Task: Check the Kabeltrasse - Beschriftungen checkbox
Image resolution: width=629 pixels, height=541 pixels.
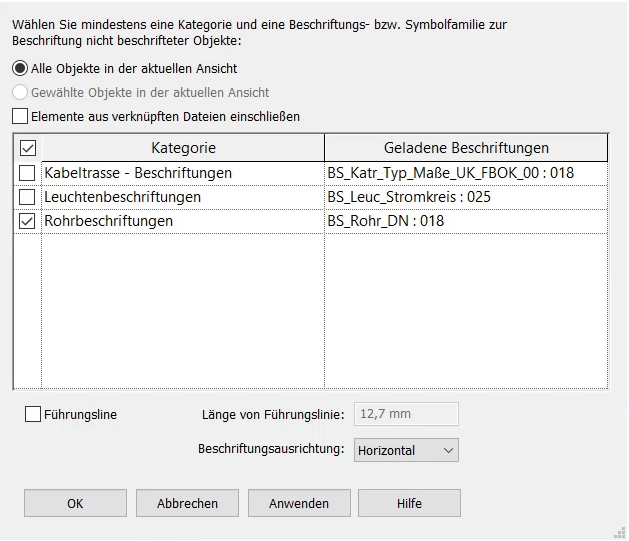Action: pos(27,173)
